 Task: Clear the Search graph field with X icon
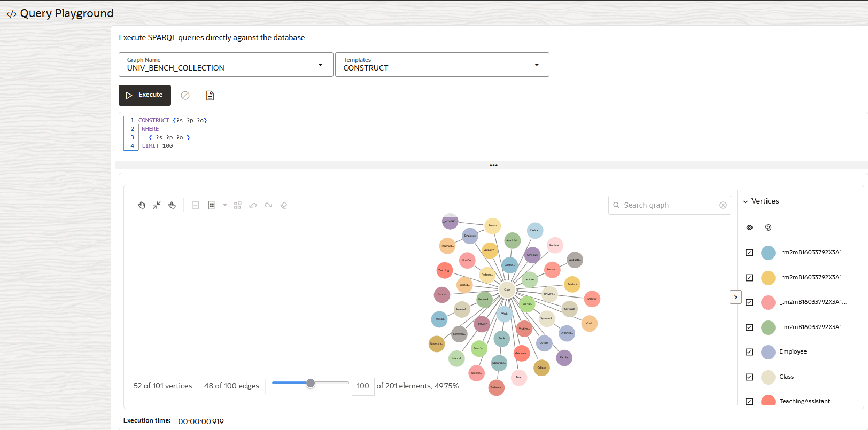(x=723, y=205)
